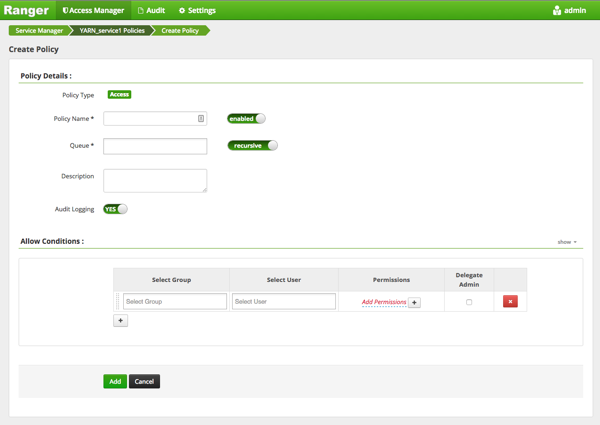Toggle the recursive queue switch
The image size is (600, 425).
click(x=252, y=145)
